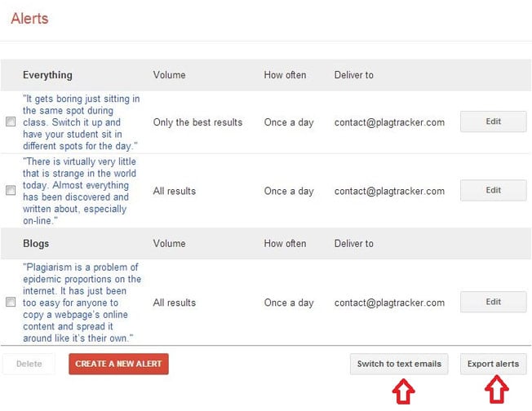Click CREATE A NEW ALERT

click(x=118, y=364)
